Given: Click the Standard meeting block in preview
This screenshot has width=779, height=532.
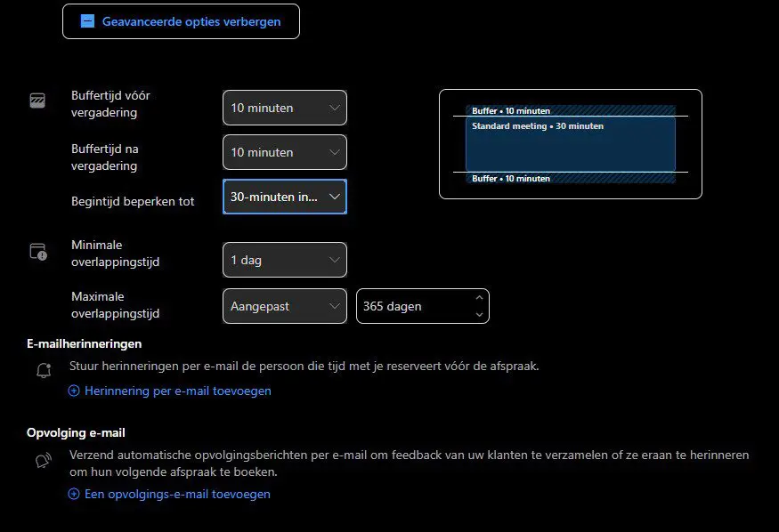Looking at the screenshot, I should (x=570, y=145).
